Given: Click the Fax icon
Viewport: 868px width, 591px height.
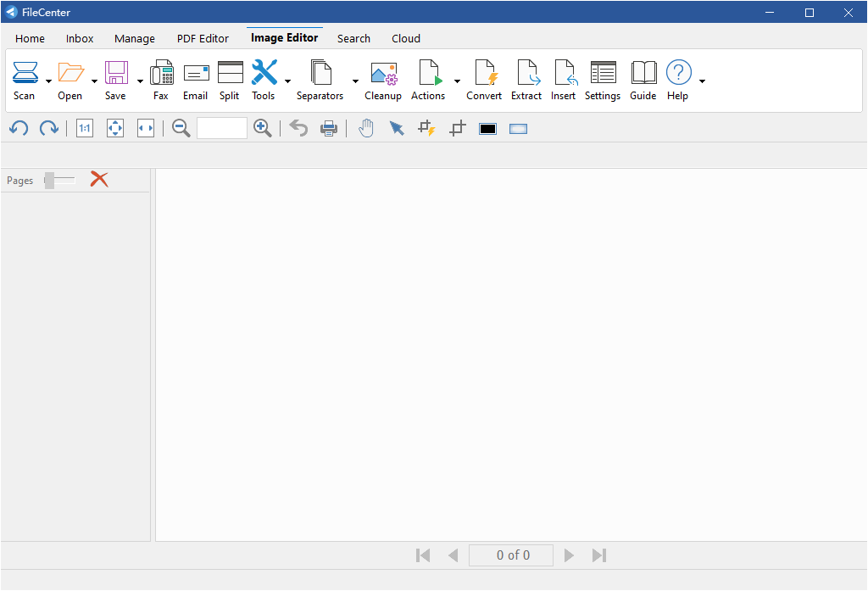Looking at the screenshot, I should [x=162, y=73].
